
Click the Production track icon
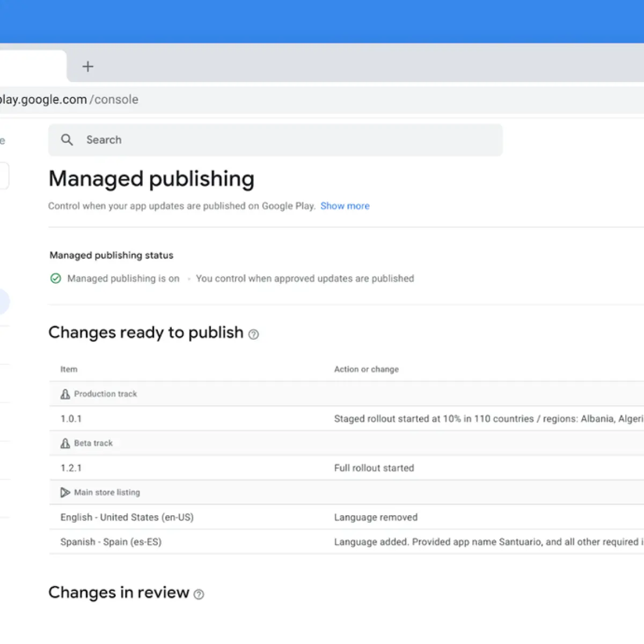[x=65, y=394]
